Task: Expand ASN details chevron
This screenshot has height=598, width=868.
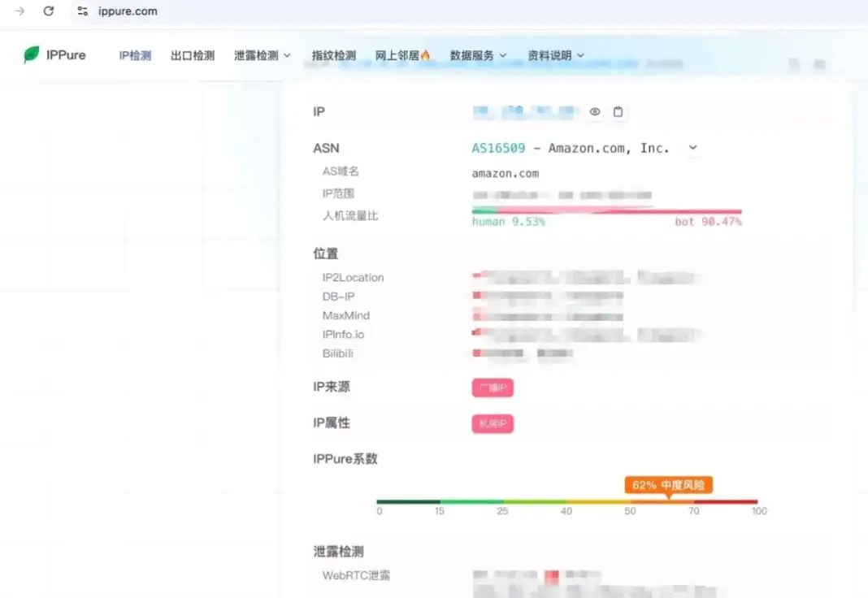Action: (x=692, y=148)
